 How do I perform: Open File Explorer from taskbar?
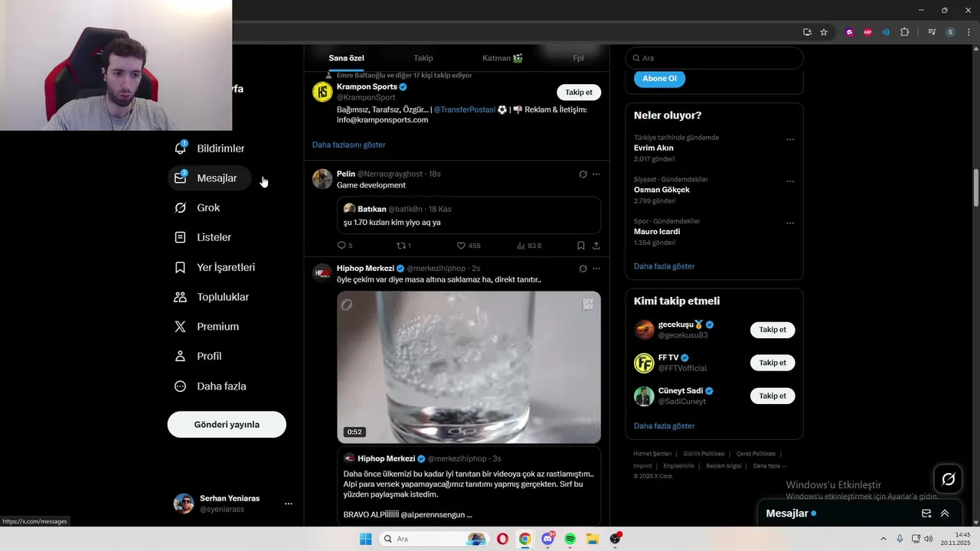(593, 539)
